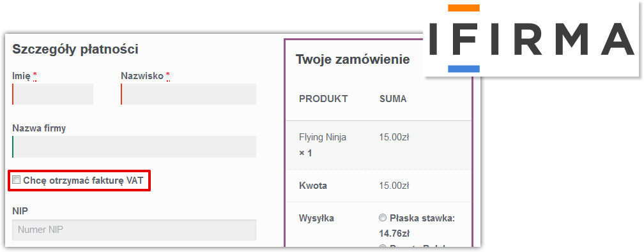The height and width of the screenshot is (252, 644).
Task: Click the orange bar in the IFIRMA logo
Action: pos(464,8)
